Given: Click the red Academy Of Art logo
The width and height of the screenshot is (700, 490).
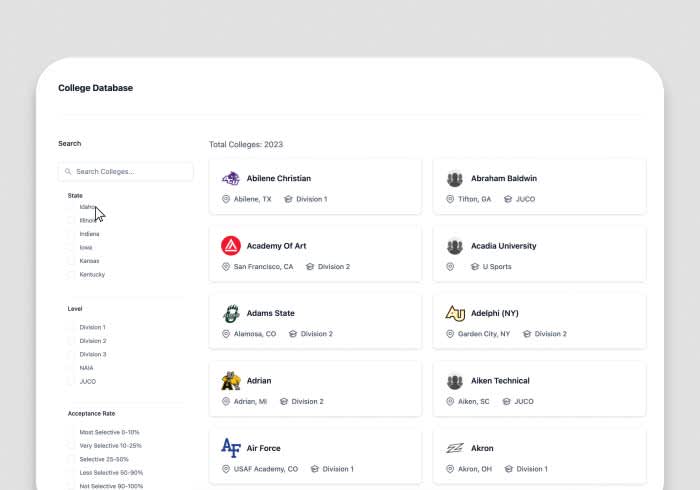Looking at the screenshot, I should (231, 245).
